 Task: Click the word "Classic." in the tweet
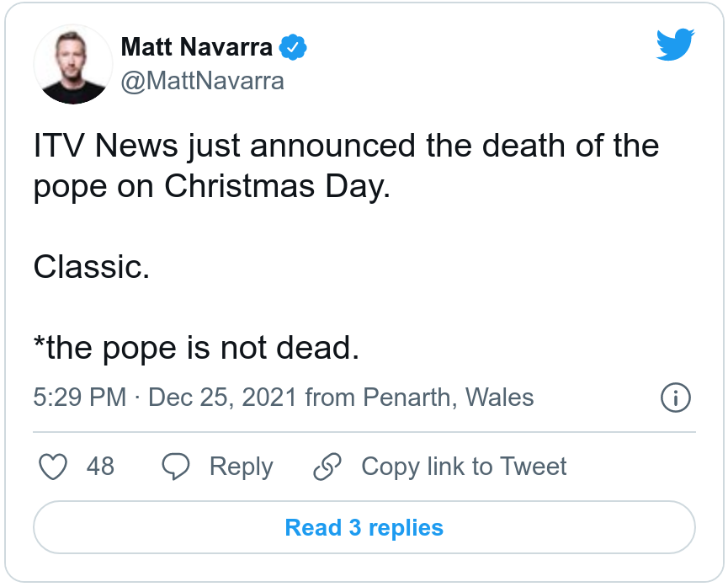coord(92,268)
